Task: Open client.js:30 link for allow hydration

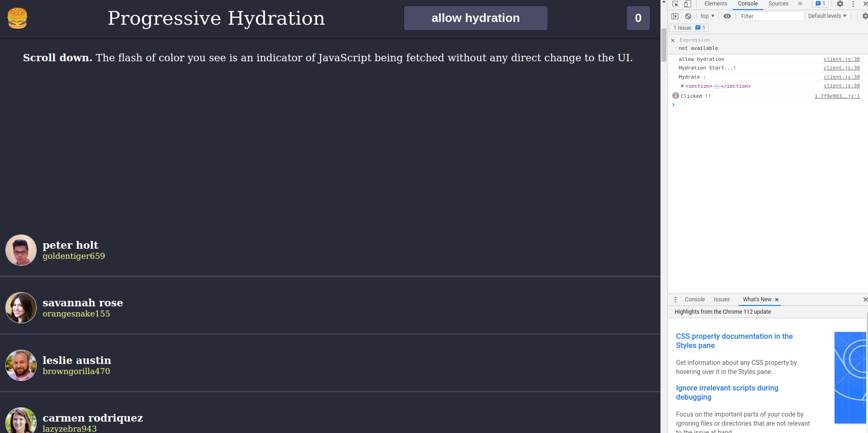Action: click(841, 59)
